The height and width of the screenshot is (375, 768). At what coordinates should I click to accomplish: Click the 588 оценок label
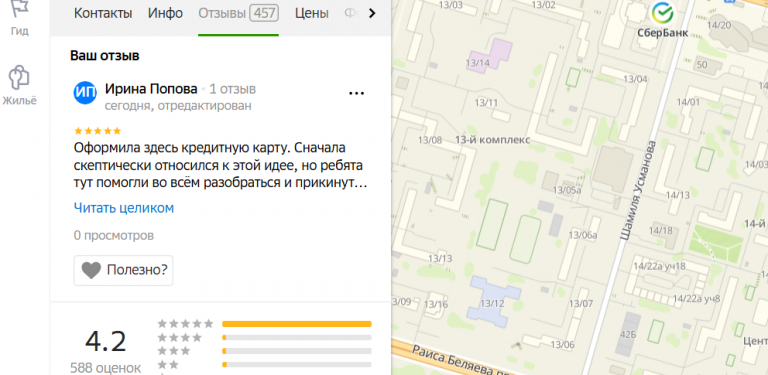coord(106,368)
